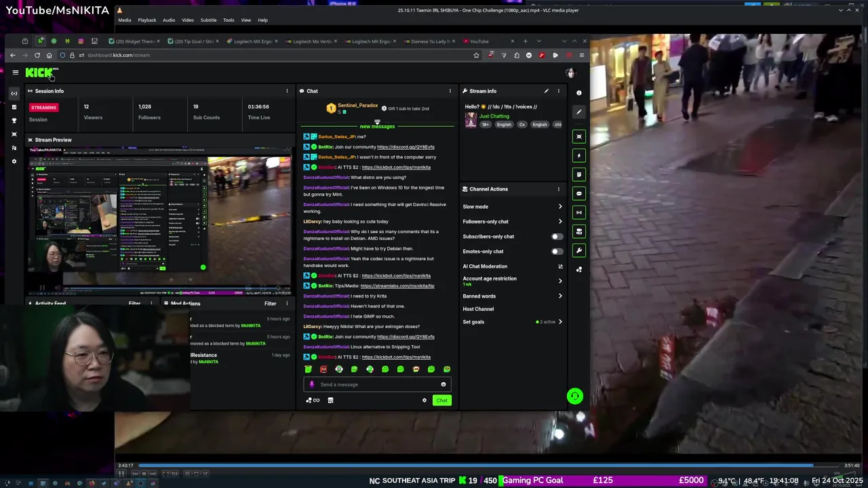Viewport: 868px width, 488px height.
Task: Open Activity Feed Filter dropdown
Action: pyautogui.click(x=134, y=304)
